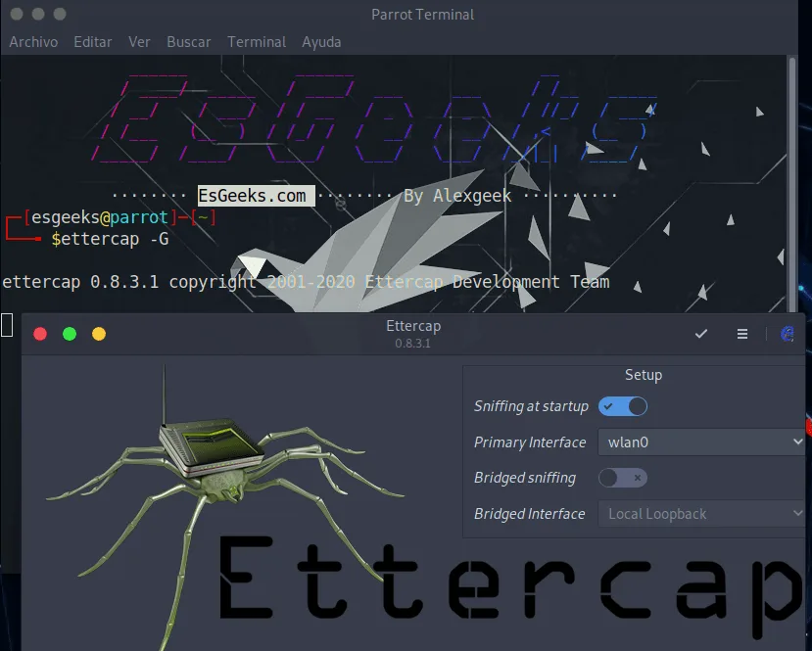
Task: Click the Primary Interface label
Action: [x=530, y=442]
